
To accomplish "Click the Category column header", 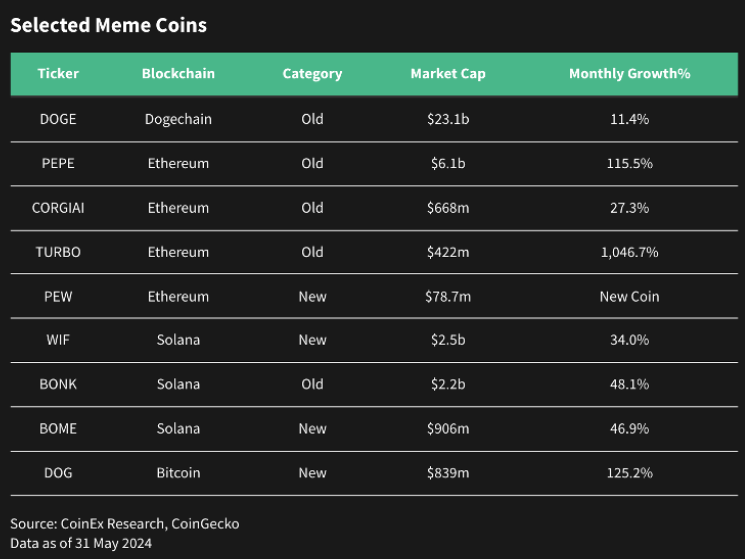I will (x=312, y=74).
